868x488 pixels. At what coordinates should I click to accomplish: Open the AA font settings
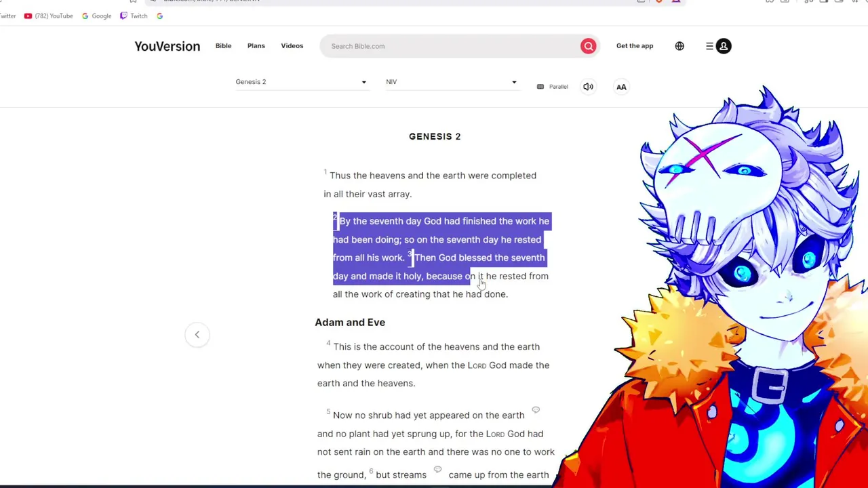pos(621,87)
